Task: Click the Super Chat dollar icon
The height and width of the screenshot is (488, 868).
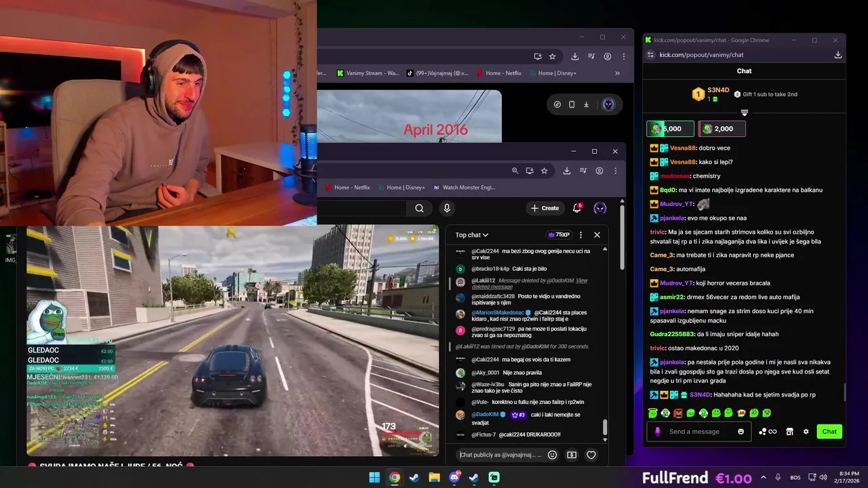Action: pos(572,455)
